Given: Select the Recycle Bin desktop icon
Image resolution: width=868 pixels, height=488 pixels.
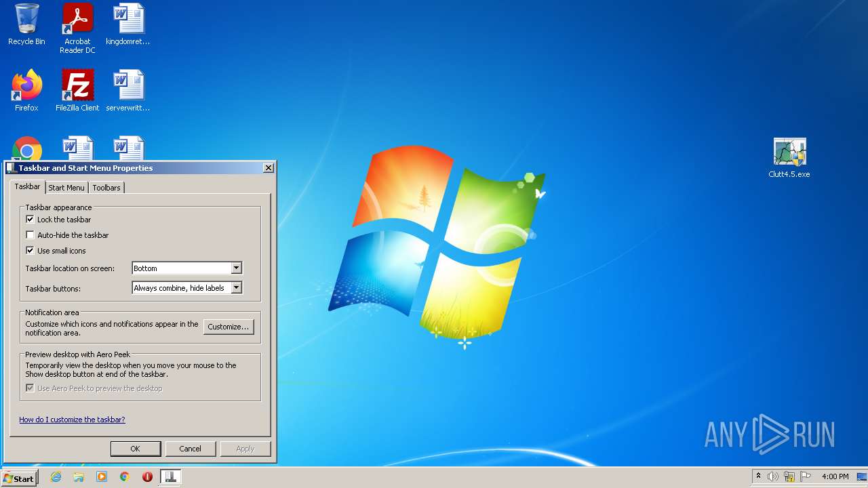Looking at the screenshot, I should point(26,24).
